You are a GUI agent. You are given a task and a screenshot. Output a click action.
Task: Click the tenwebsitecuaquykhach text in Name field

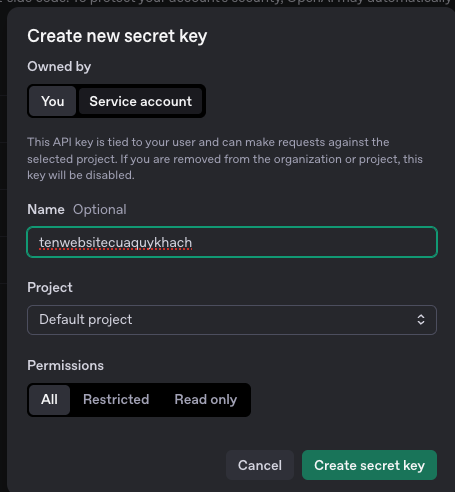click(x=115, y=243)
